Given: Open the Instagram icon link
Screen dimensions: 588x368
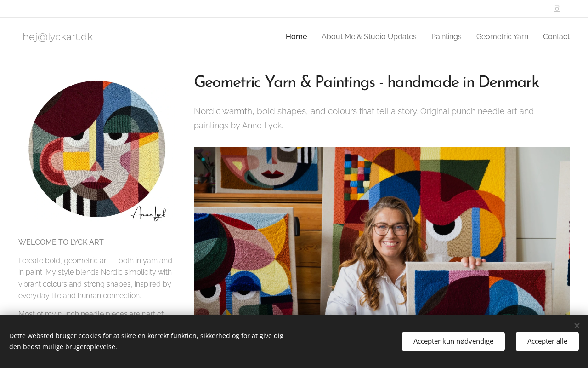Looking at the screenshot, I should (x=557, y=9).
